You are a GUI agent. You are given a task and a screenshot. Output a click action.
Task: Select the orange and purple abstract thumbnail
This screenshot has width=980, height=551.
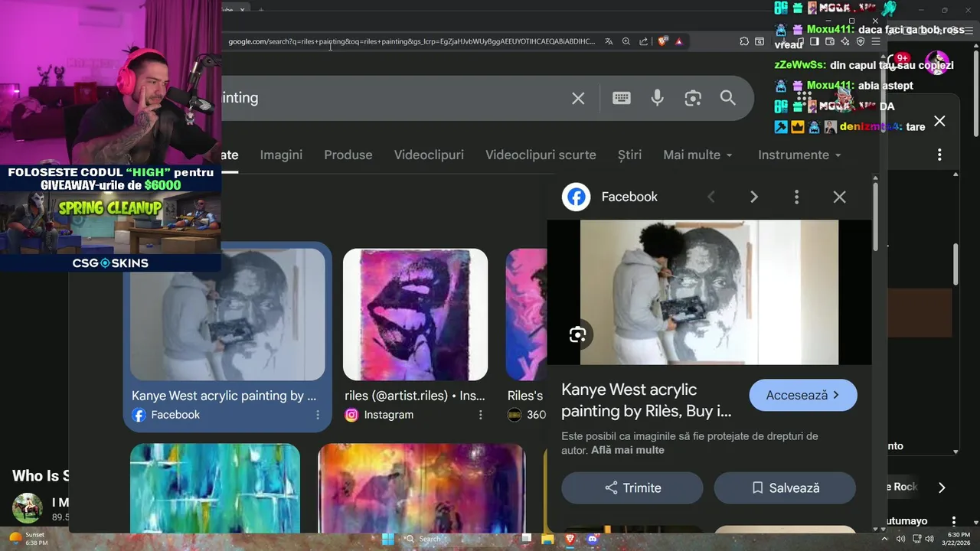click(x=422, y=488)
